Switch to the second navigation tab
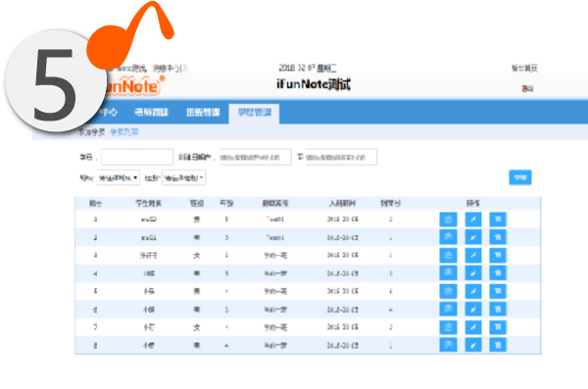The width and height of the screenshot is (588, 389). coord(151,112)
